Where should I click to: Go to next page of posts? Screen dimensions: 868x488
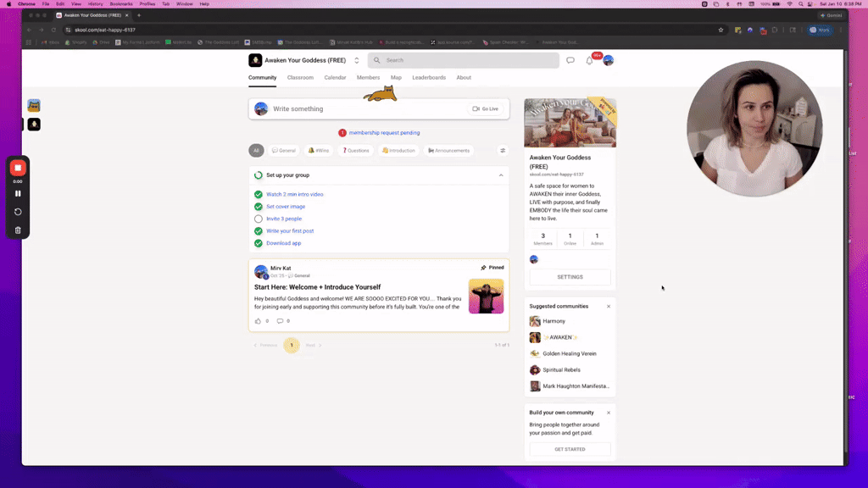(x=314, y=346)
